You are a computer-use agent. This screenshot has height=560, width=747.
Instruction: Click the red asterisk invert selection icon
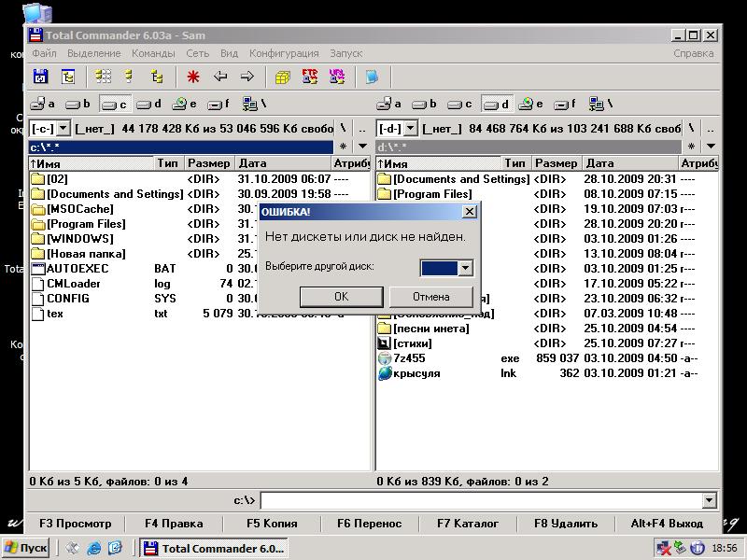click(193, 77)
